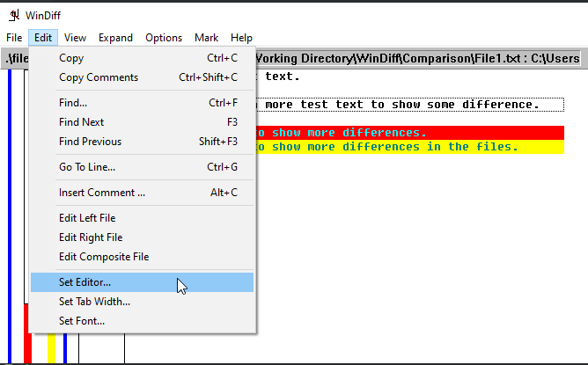Choose Insert Comment ... entry

142,193
